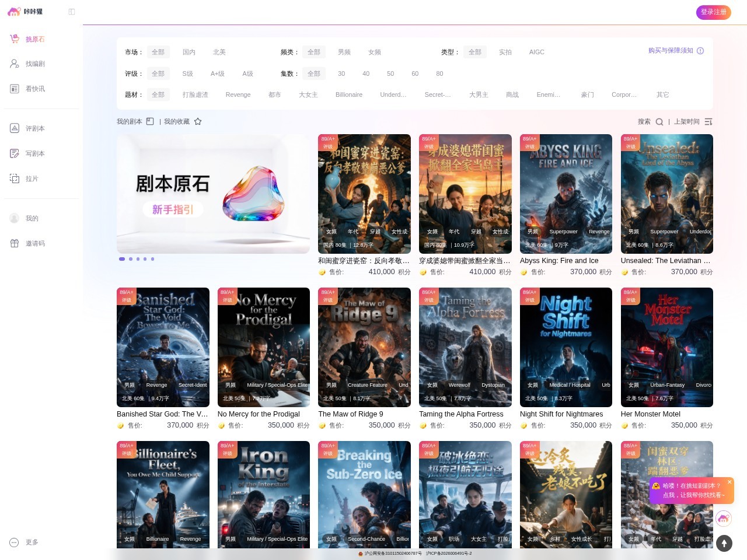
Task: Sort by 上架时间
Action: 693,121
